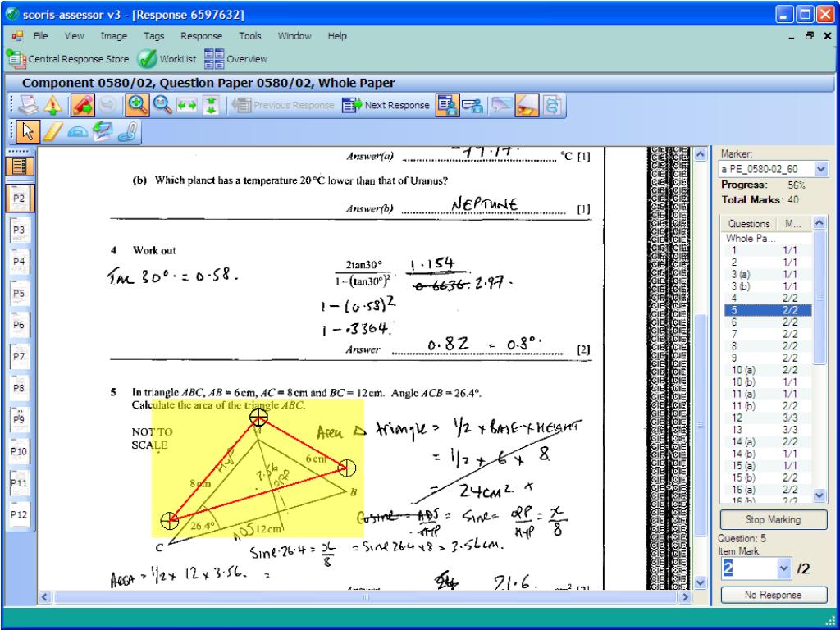
Task: Open the WorkList
Action: click(167, 59)
